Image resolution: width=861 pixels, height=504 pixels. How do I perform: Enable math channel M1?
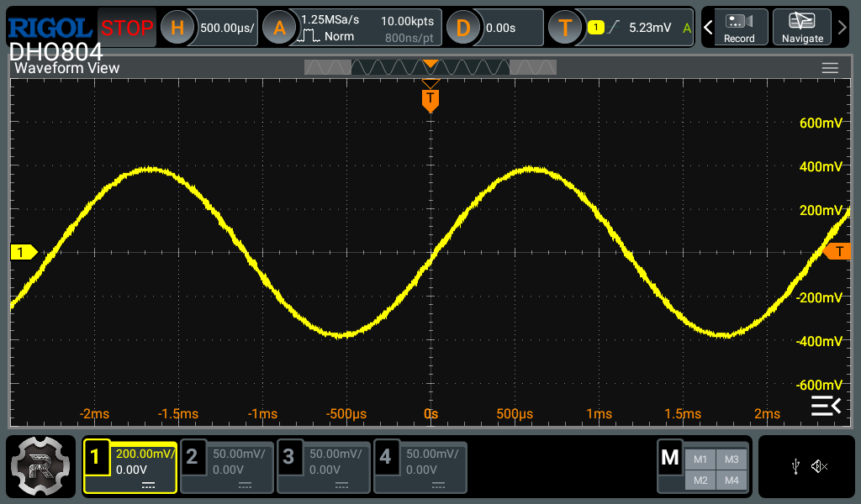(700, 459)
